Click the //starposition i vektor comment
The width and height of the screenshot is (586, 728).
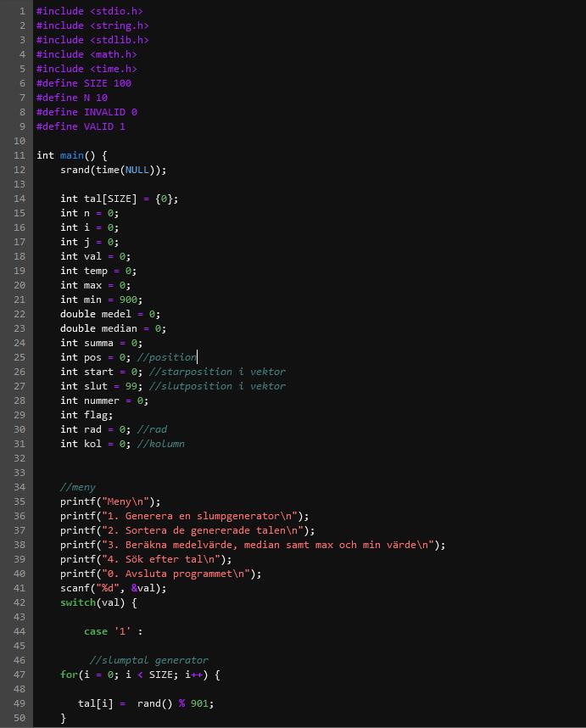(216, 372)
